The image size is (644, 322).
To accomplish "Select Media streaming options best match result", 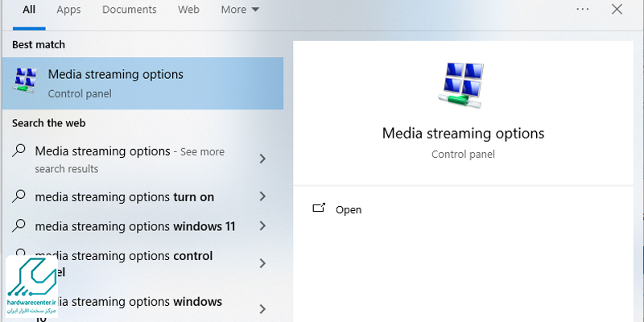I will tap(143, 84).
